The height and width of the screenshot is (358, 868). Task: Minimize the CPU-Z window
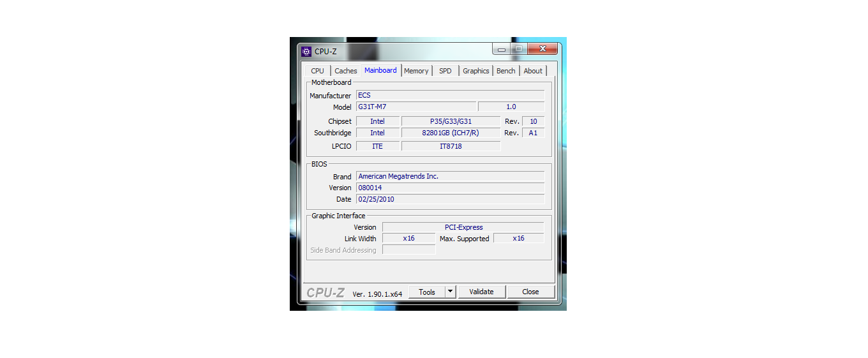click(501, 49)
